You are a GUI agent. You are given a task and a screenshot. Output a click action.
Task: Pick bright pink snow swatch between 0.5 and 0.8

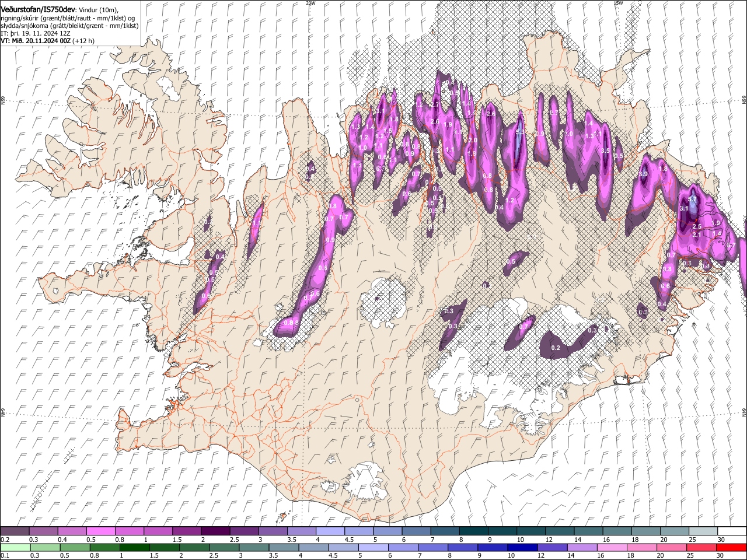(x=100, y=530)
